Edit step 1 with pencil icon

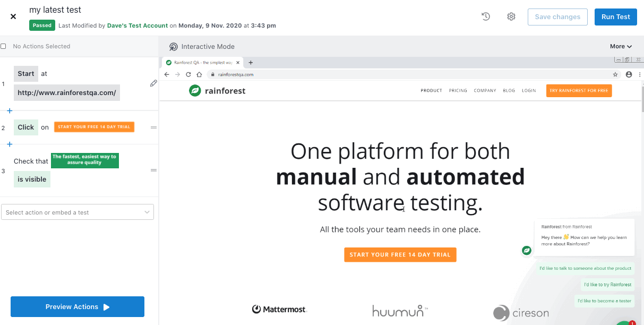pyautogui.click(x=153, y=83)
